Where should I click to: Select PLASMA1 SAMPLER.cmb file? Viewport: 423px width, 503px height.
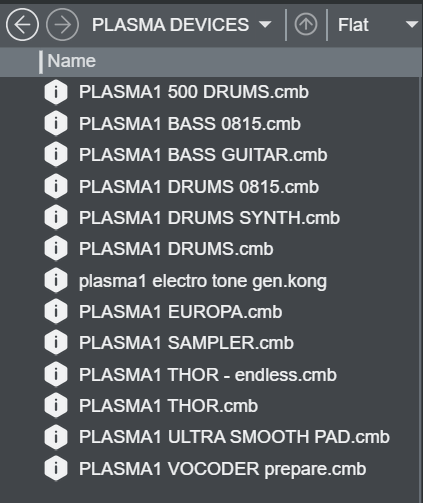click(186, 343)
